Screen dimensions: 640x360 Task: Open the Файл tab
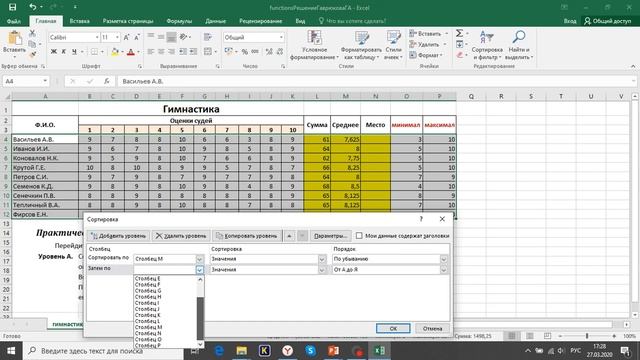click(14, 21)
